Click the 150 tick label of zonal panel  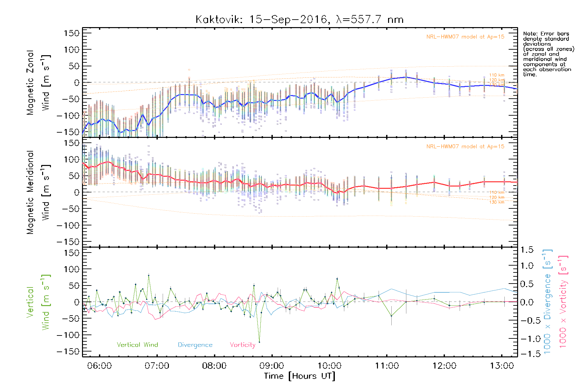[72, 33]
